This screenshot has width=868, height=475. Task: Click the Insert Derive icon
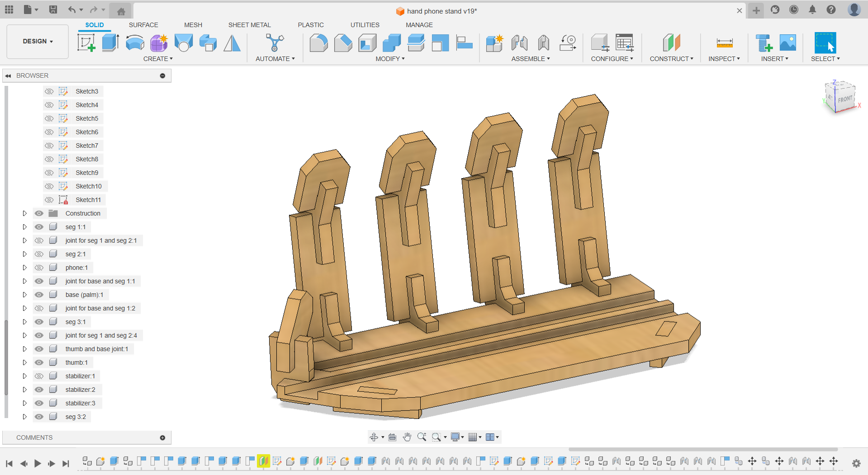tap(764, 43)
